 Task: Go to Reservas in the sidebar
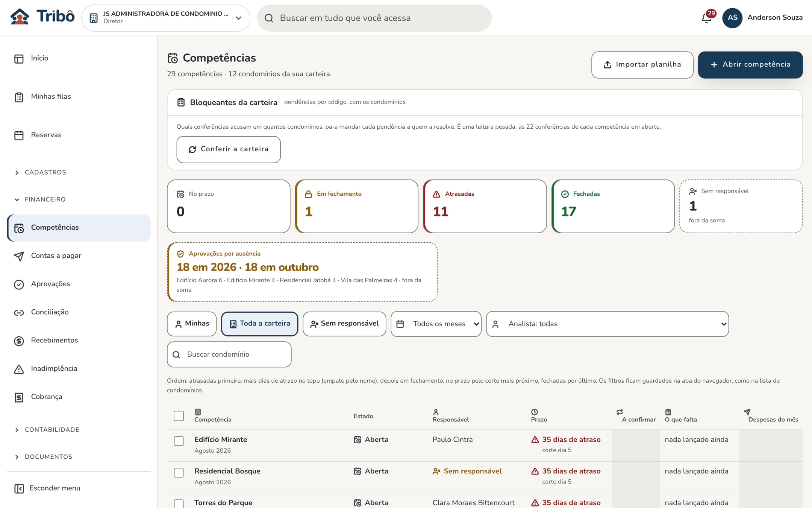pos(79,135)
